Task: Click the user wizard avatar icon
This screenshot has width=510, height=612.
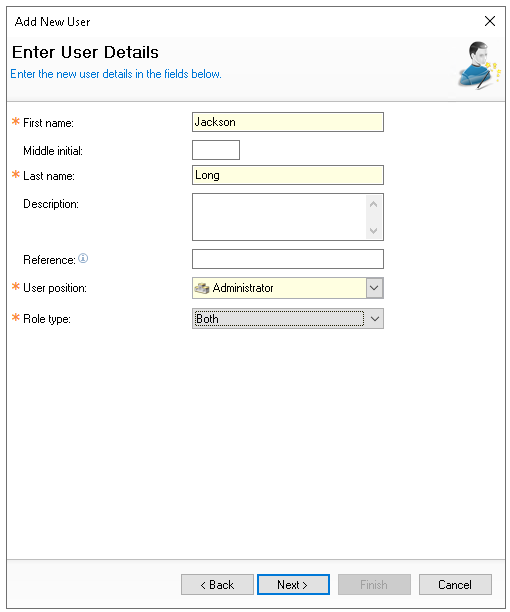Action: tap(480, 65)
